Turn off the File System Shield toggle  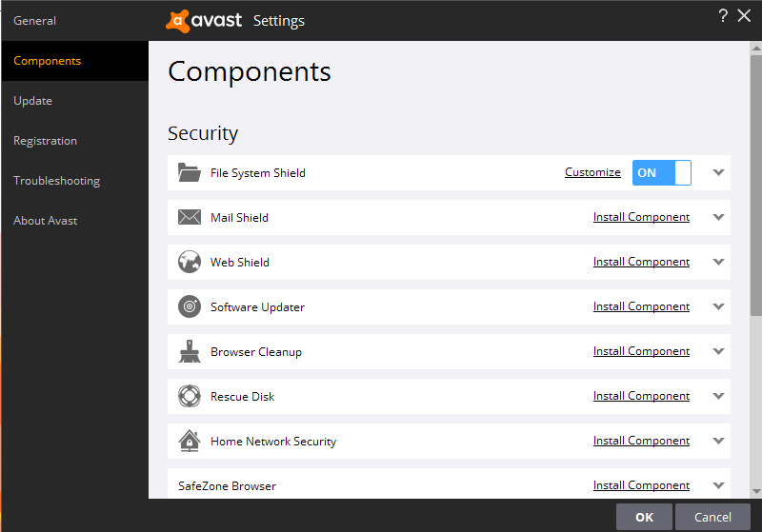tap(661, 172)
